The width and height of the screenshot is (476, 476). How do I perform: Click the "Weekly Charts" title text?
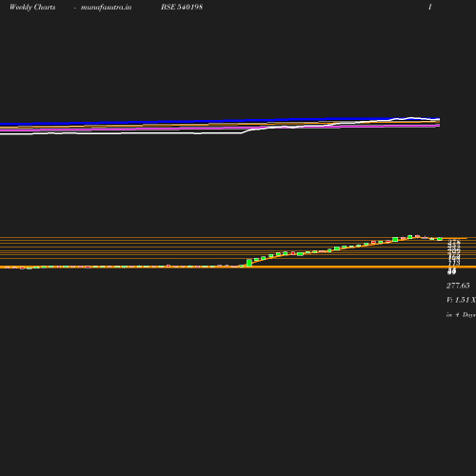(x=32, y=7)
